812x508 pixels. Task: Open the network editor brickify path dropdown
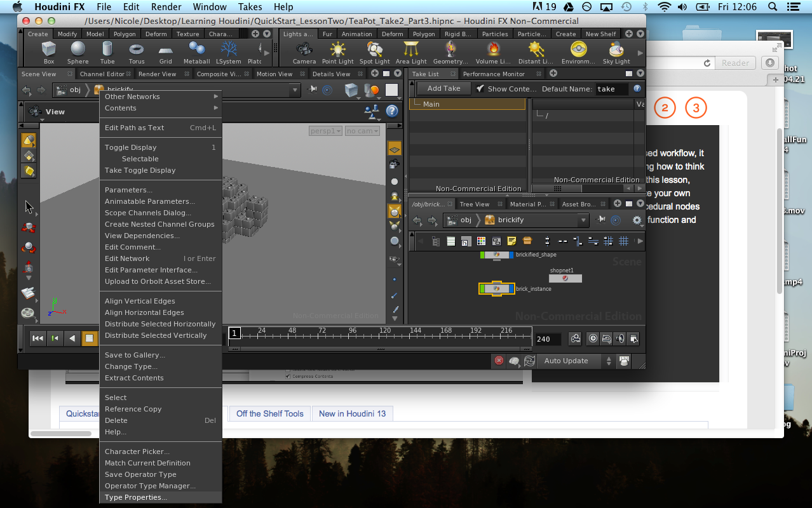coord(583,220)
